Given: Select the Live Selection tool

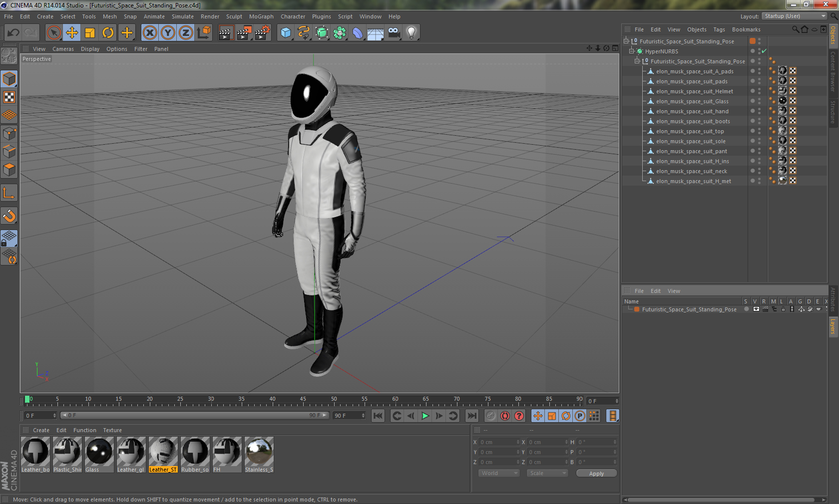Looking at the screenshot, I should pos(53,33).
